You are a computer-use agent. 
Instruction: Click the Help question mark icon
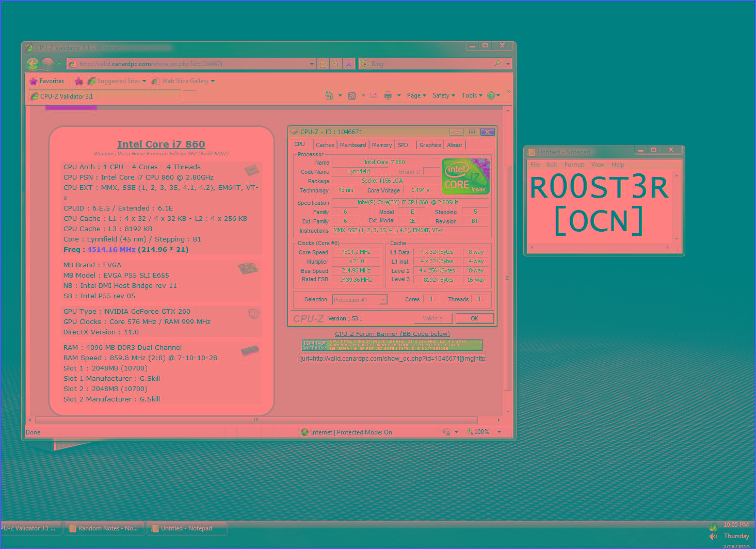(x=491, y=95)
